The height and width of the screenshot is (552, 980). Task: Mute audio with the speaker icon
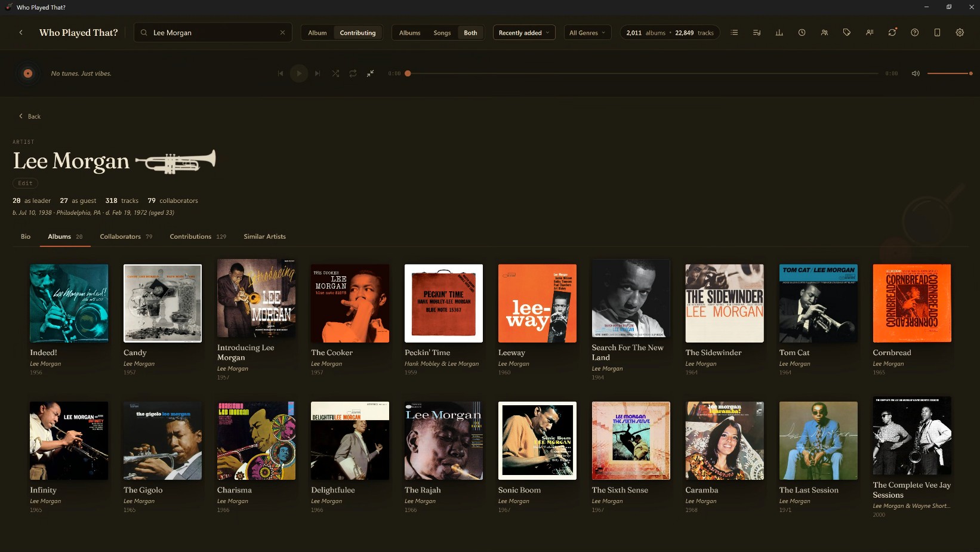(916, 73)
